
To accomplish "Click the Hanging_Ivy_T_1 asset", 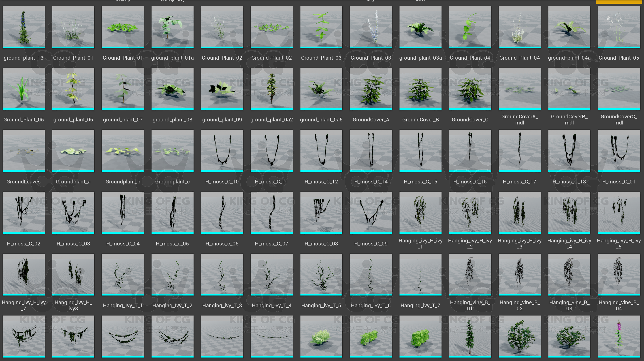I will pyautogui.click(x=123, y=274).
